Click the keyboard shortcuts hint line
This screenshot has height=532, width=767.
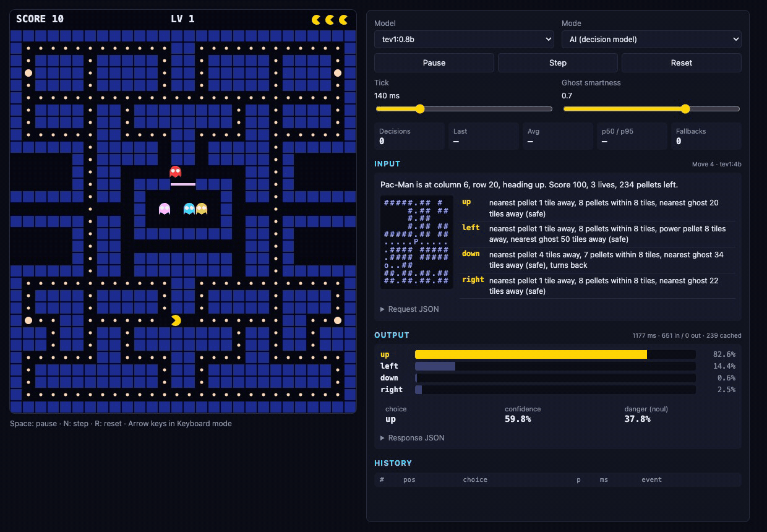tap(121, 424)
